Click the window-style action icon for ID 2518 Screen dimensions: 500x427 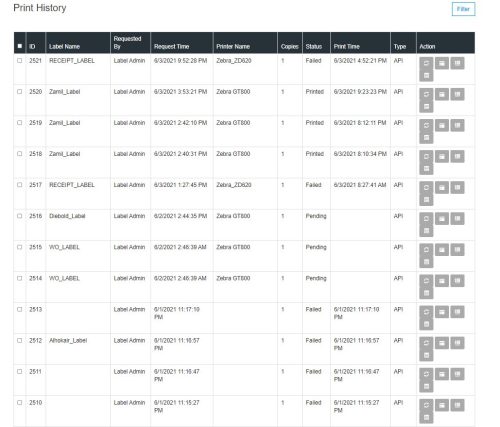coord(442,156)
